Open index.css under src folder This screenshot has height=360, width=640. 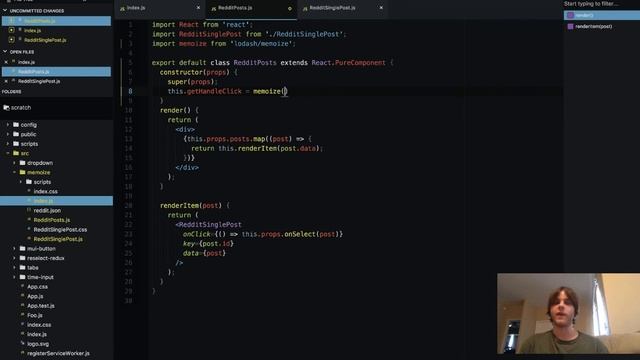click(39, 325)
